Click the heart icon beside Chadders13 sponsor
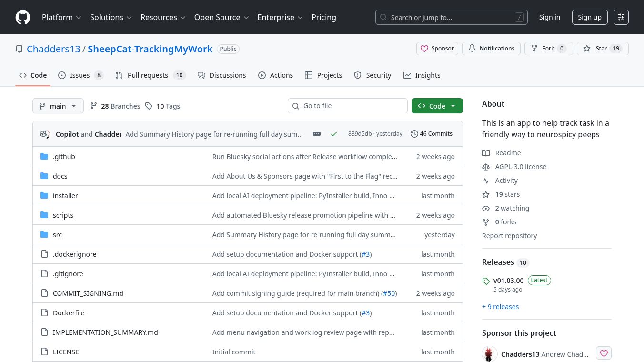The image size is (644, 362). pos(604,353)
